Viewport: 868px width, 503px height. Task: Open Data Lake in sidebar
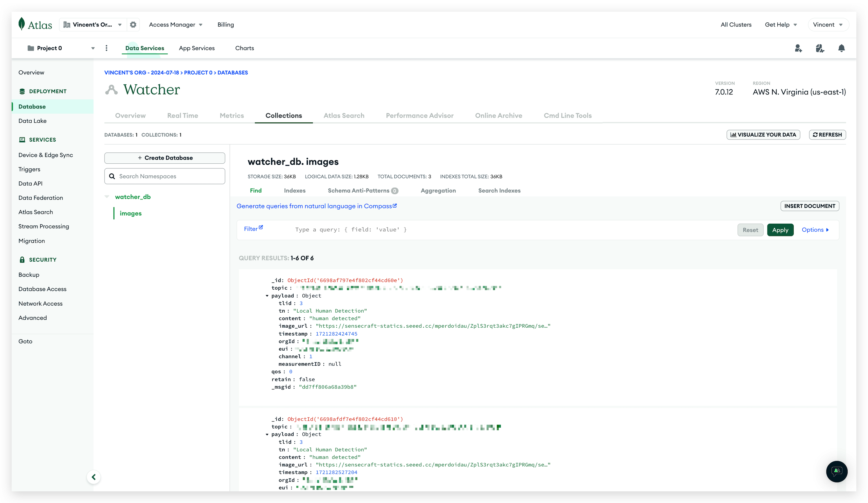click(x=32, y=121)
